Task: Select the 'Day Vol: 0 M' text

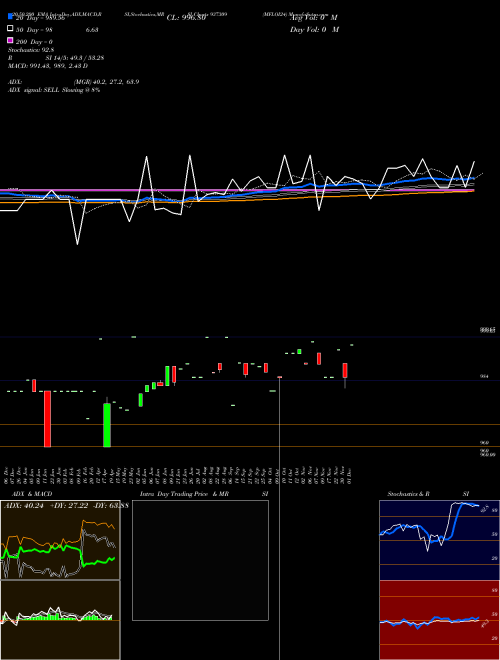Action: (314, 29)
